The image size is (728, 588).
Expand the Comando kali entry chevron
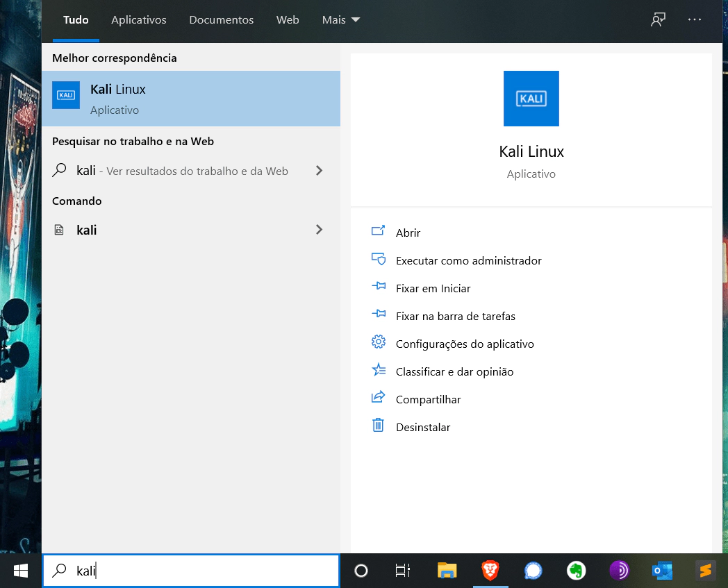(319, 230)
